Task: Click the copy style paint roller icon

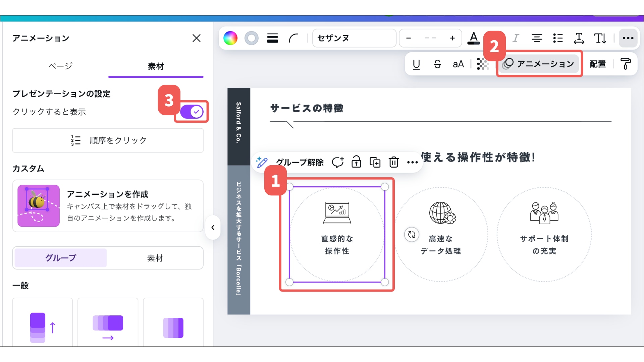Action: [x=626, y=64]
